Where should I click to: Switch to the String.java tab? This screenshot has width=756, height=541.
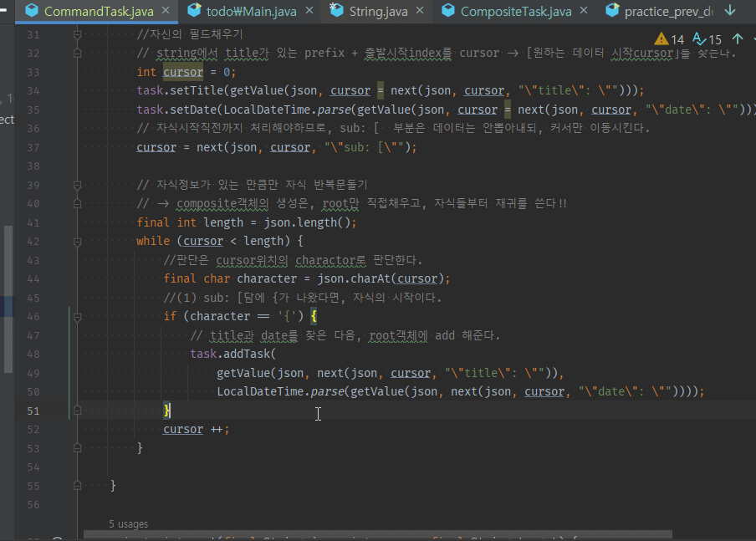click(378, 11)
